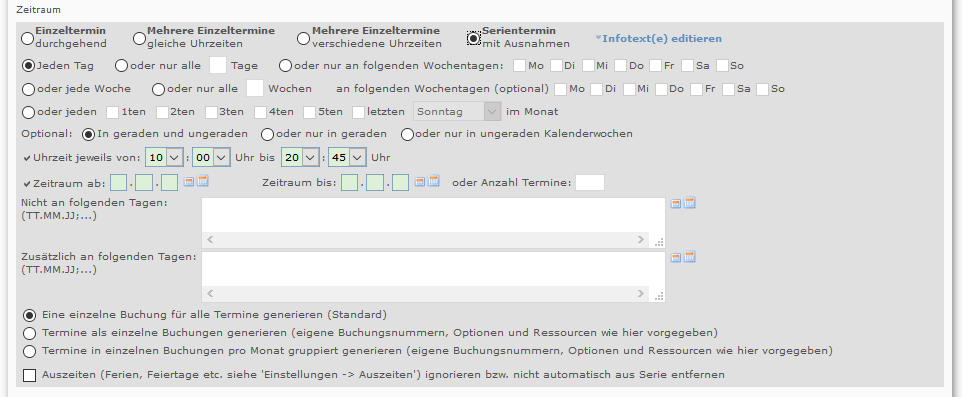Click left scroll arrow in 'Zusätzlich an folgenden Tagen' box
Viewport: 962px width, 397px height.
coord(210,294)
